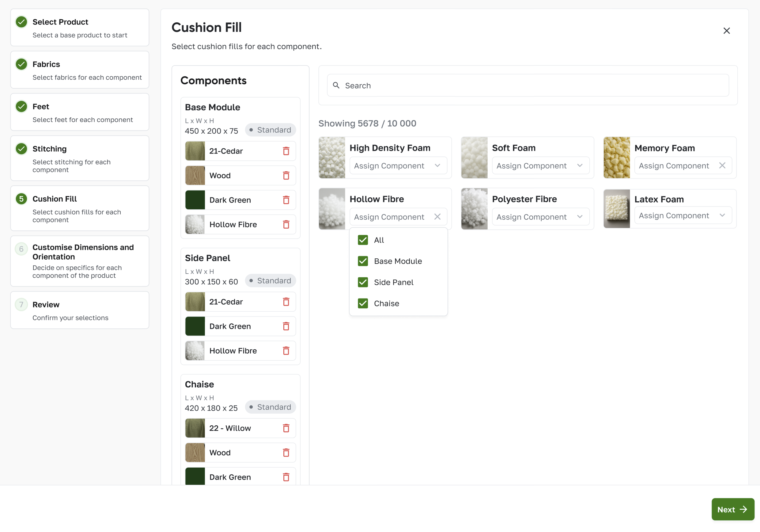The height and width of the screenshot is (532, 760).
Task: Go to the Fabrics step
Action: [x=79, y=70]
